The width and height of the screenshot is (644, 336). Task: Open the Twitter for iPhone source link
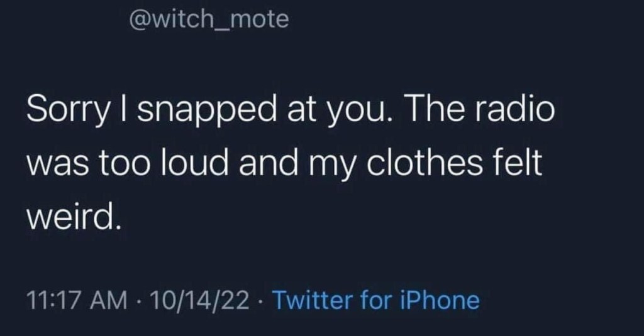coord(376,300)
